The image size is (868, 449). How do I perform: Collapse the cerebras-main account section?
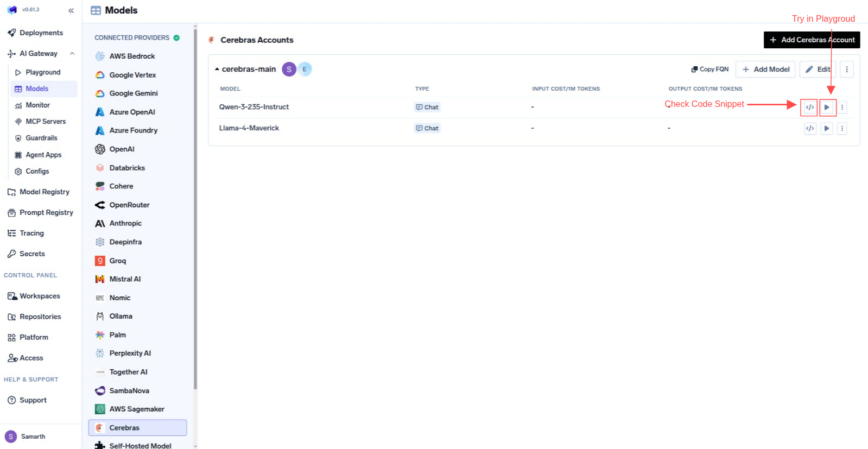coord(217,69)
